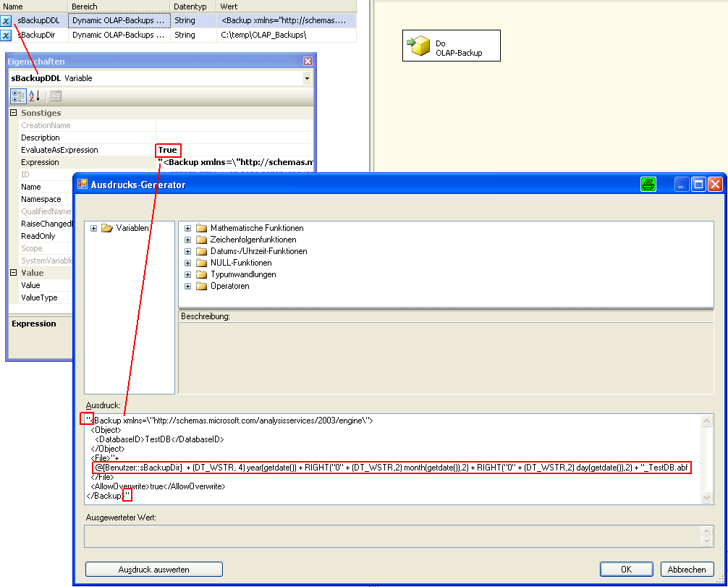Open the sBackupDDL object dropdown
This screenshot has width=728, height=587.
[307, 78]
